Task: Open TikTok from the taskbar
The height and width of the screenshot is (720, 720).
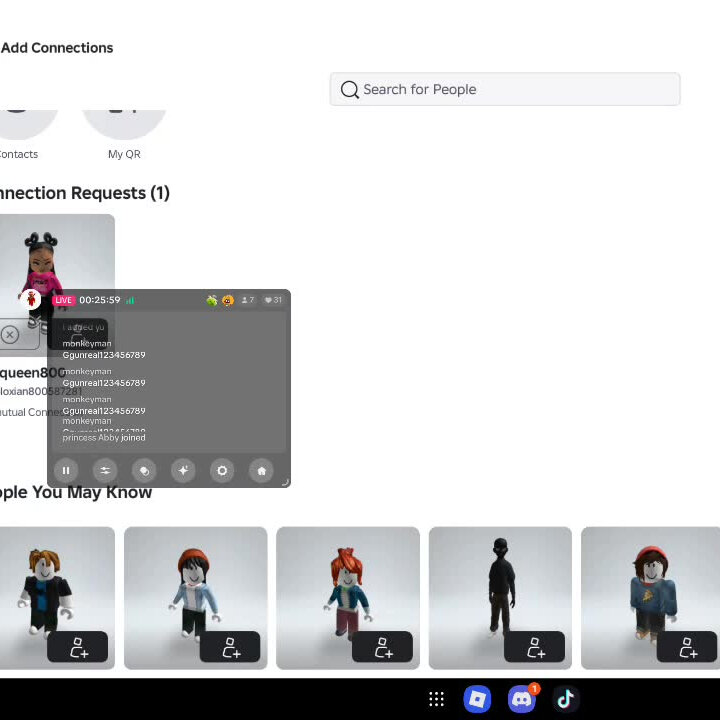Action: (566, 699)
